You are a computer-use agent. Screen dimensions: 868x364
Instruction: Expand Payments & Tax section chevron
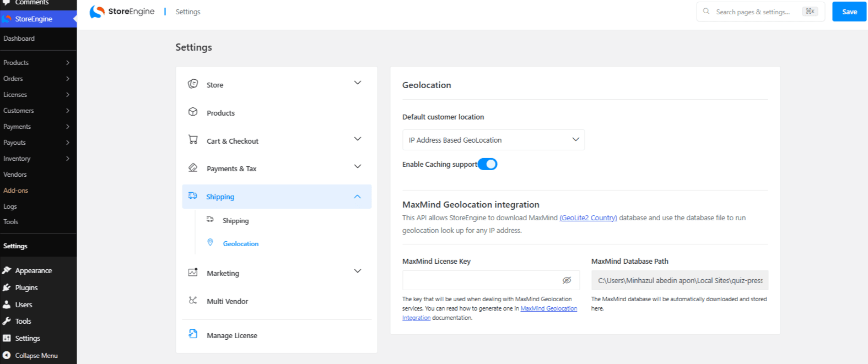[x=358, y=166]
